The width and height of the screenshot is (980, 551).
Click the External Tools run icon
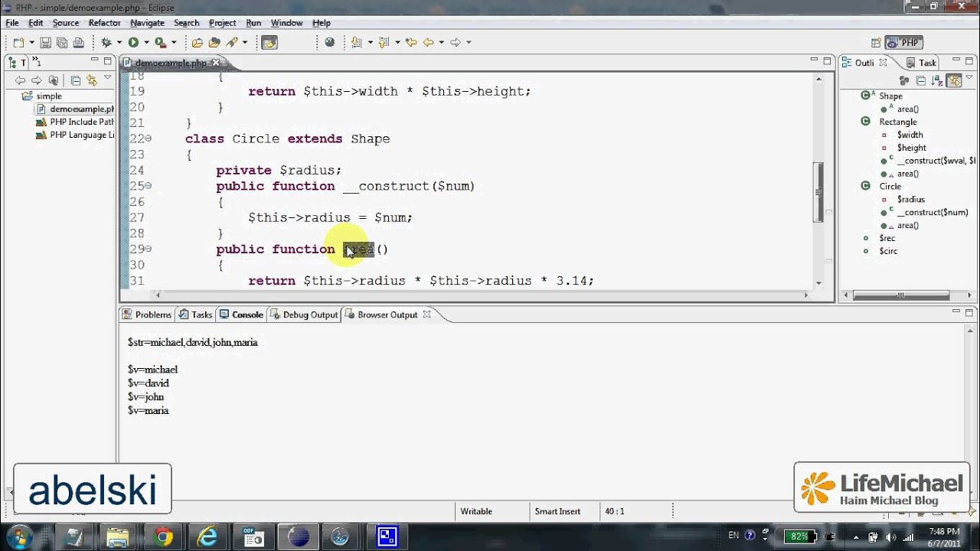coord(160,43)
